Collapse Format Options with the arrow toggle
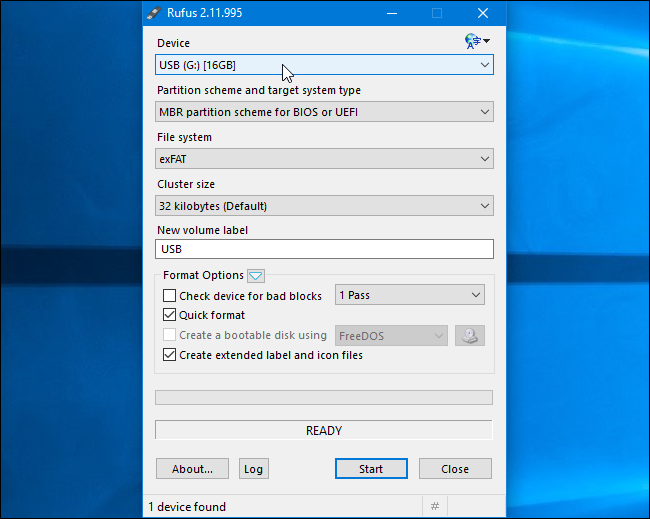The height and width of the screenshot is (519, 650). coord(255,275)
